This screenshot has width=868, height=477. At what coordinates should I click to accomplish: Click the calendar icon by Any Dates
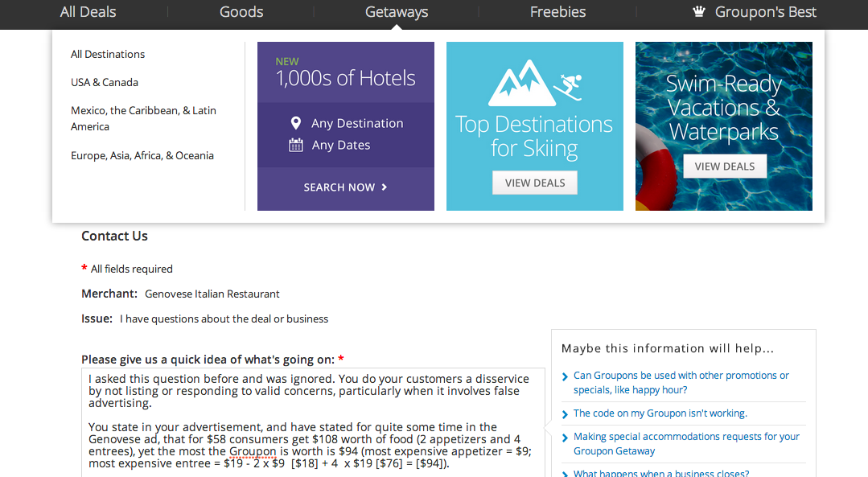click(x=295, y=145)
